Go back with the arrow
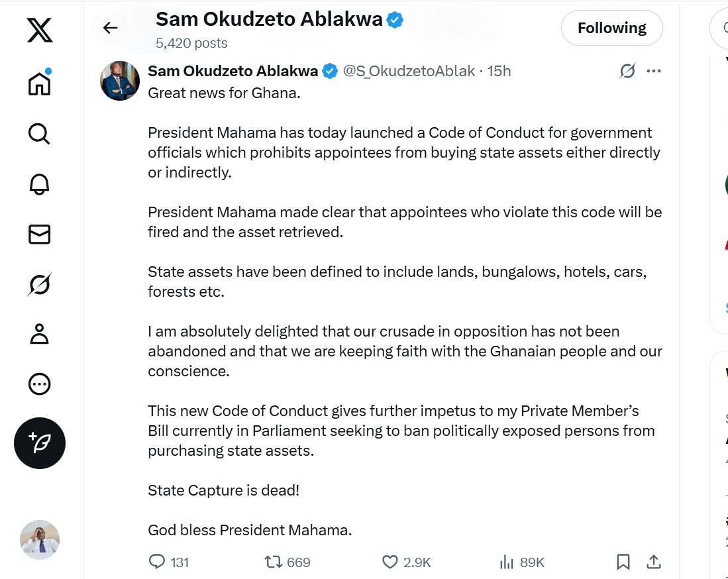 coord(110,28)
